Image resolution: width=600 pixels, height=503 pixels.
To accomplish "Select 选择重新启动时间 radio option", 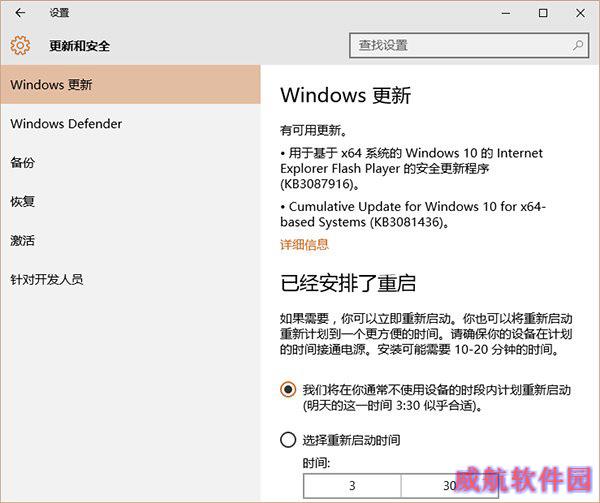I will (288, 440).
